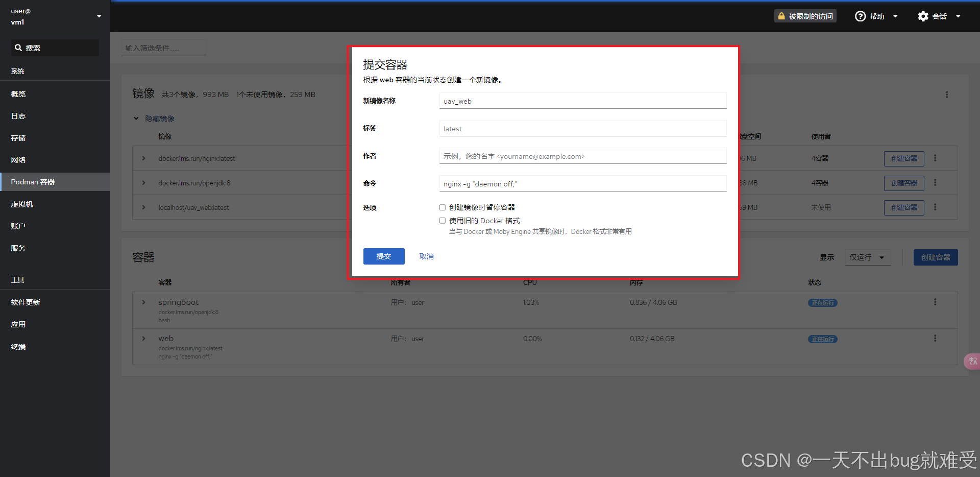Click 取消 to cancel the dialog
980x477 pixels.
[x=426, y=256]
